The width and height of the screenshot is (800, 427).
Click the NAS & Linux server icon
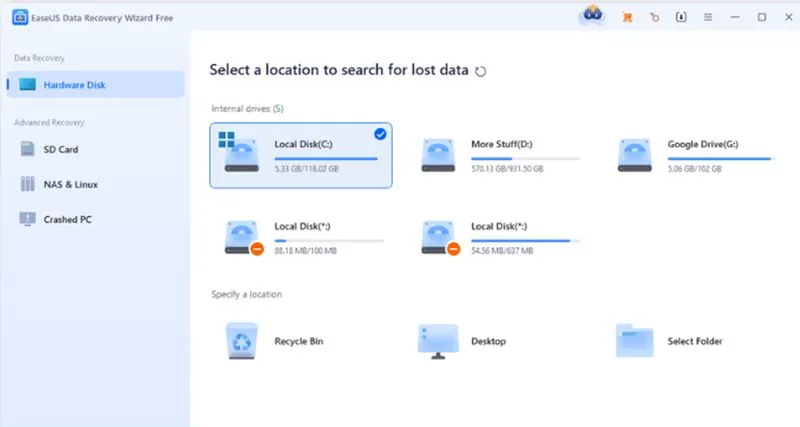pyautogui.click(x=28, y=184)
